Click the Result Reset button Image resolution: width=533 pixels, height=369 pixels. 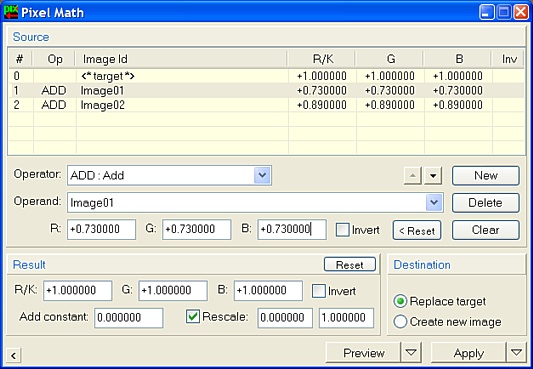pyautogui.click(x=350, y=265)
